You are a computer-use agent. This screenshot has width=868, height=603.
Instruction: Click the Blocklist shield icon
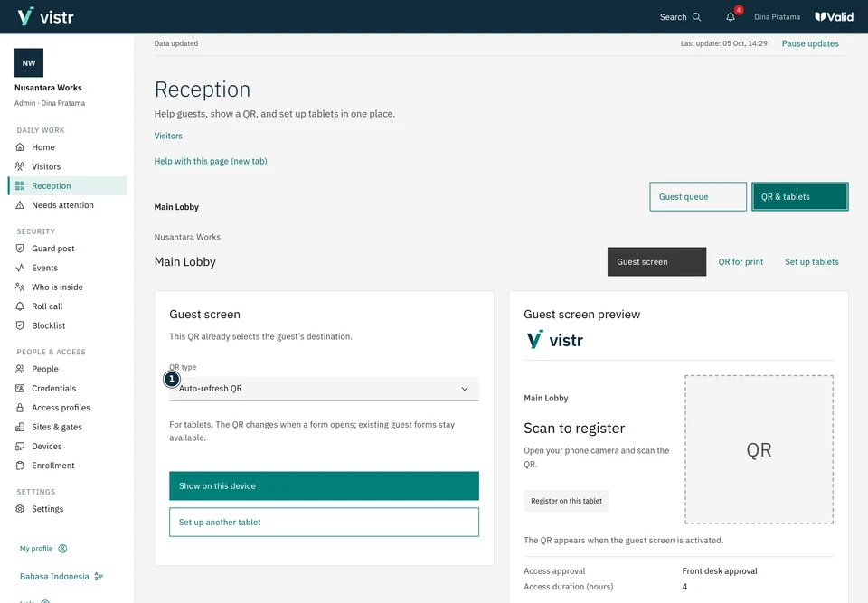tap(20, 326)
